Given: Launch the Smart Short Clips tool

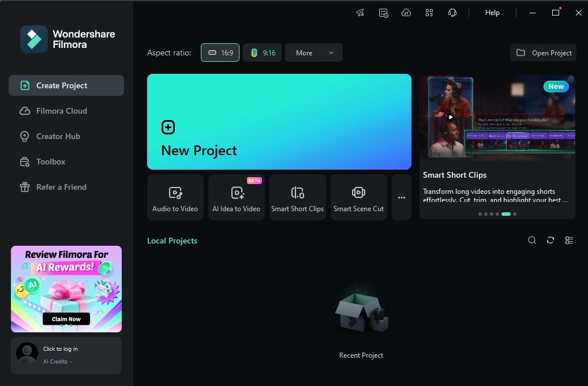Looking at the screenshot, I should pyautogui.click(x=297, y=197).
